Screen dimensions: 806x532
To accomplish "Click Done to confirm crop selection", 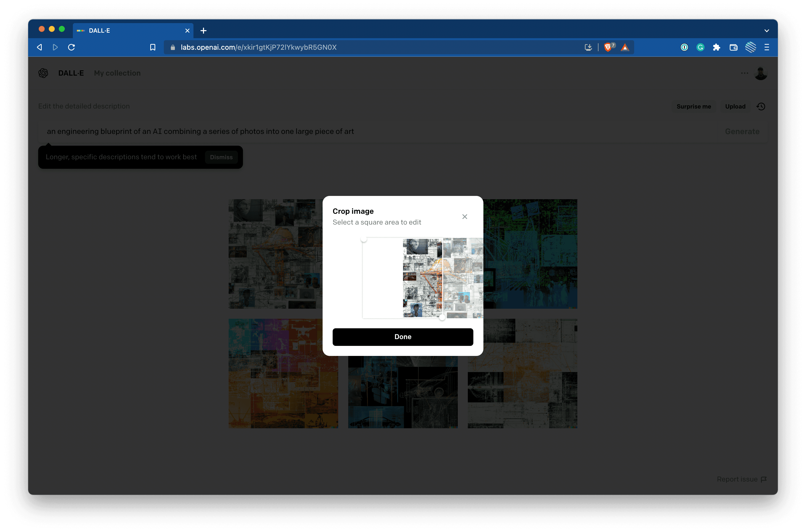I will click(403, 337).
